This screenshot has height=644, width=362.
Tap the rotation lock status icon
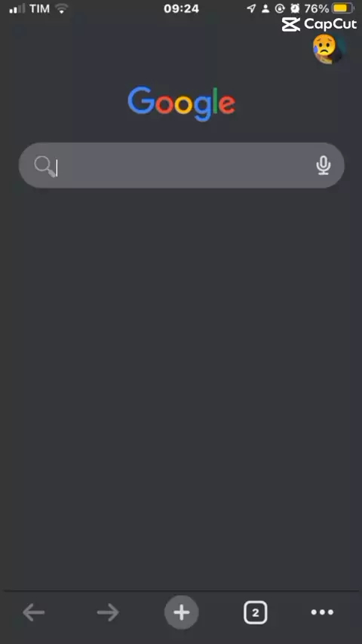(x=281, y=8)
